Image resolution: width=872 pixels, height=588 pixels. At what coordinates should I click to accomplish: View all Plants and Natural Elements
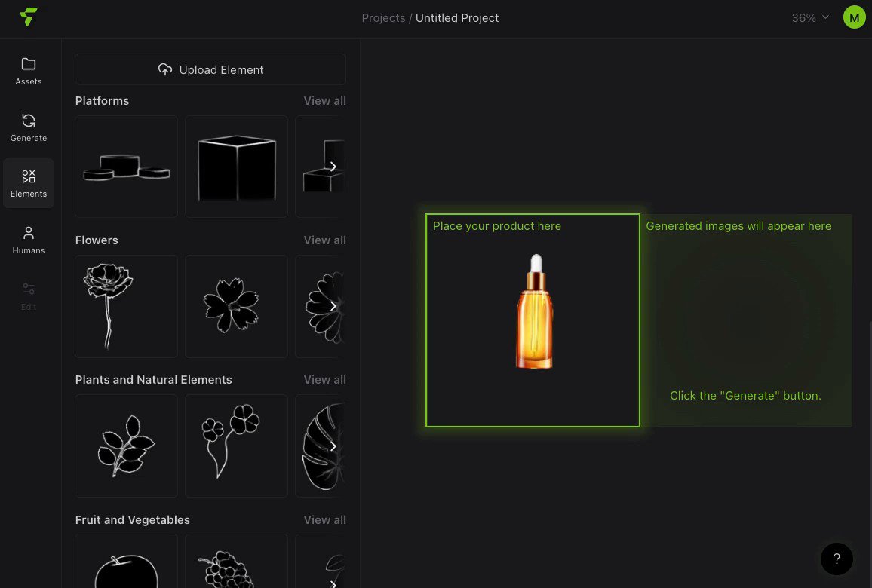pos(325,380)
